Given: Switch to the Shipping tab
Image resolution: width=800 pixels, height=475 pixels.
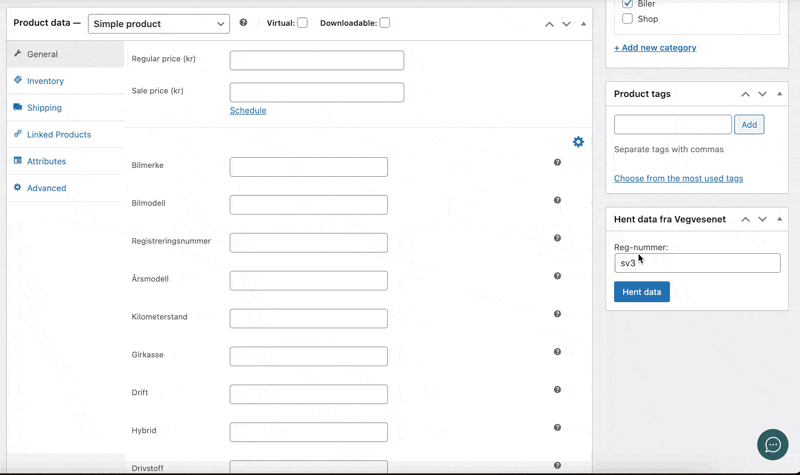Looking at the screenshot, I should (x=66, y=108).
